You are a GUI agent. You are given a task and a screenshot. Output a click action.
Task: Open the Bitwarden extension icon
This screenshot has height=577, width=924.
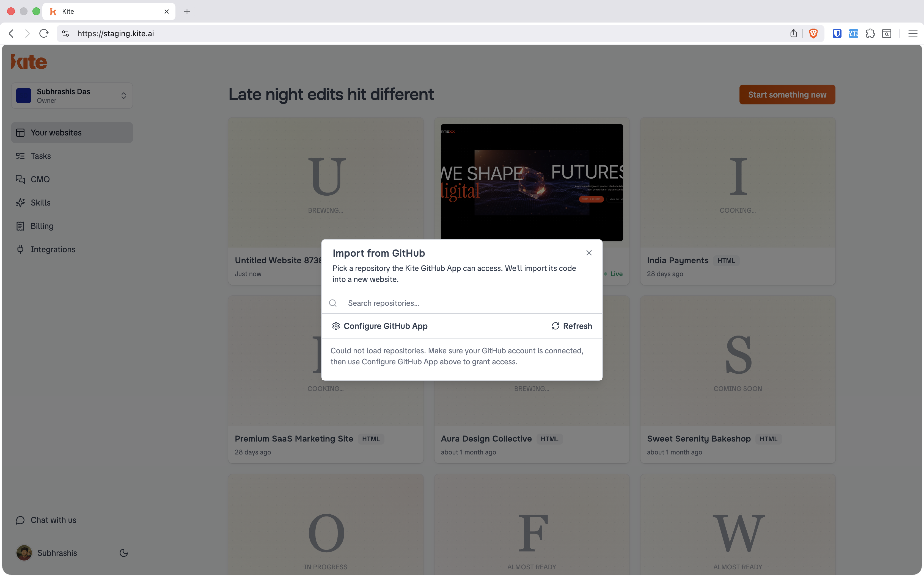coord(837,34)
